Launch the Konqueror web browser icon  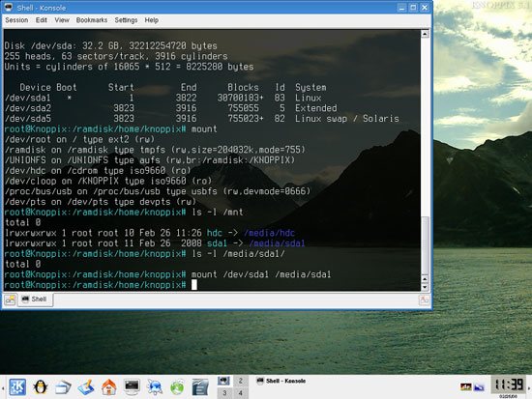(x=155, y=386)
